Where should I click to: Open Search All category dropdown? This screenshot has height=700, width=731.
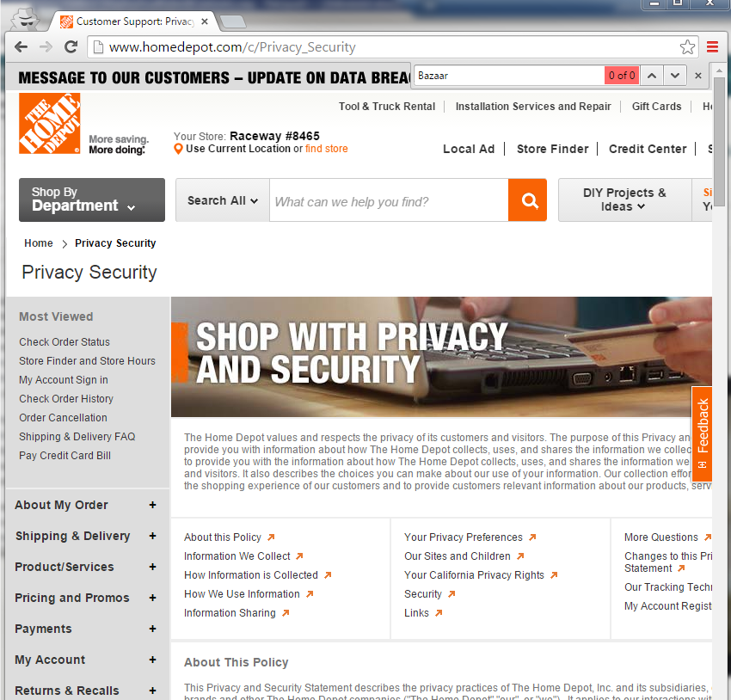(223, 200)
